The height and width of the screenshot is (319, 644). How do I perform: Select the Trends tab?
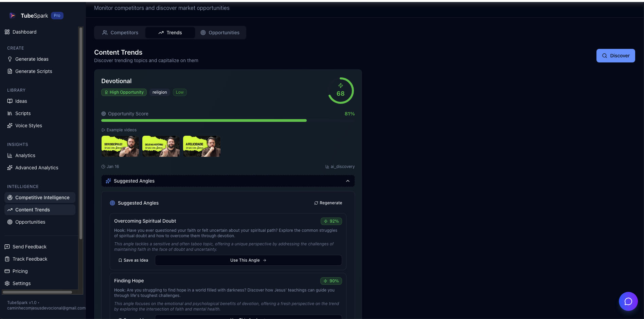[170, 33]
